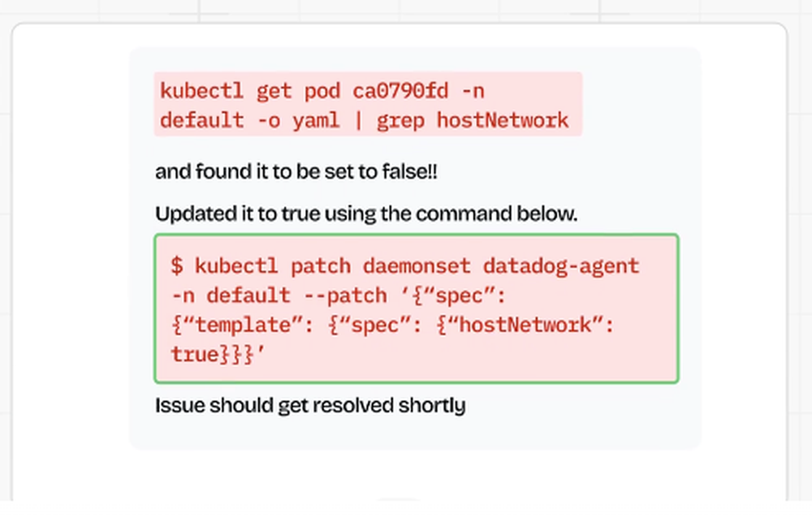Viewport: 812px width, 522px height.
Task: Click the dollar sign prompt in patch command
Action: tap(177, 265)
